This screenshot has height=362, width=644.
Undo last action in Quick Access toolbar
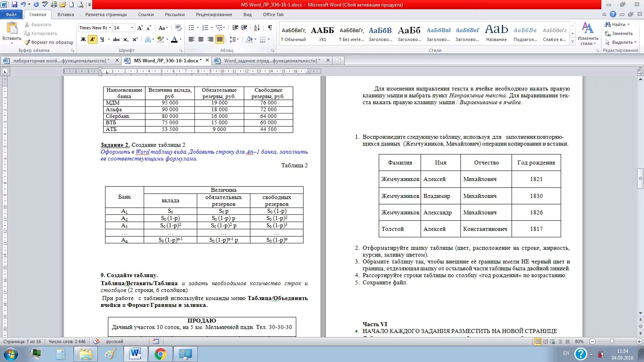[x=23, y=4]
